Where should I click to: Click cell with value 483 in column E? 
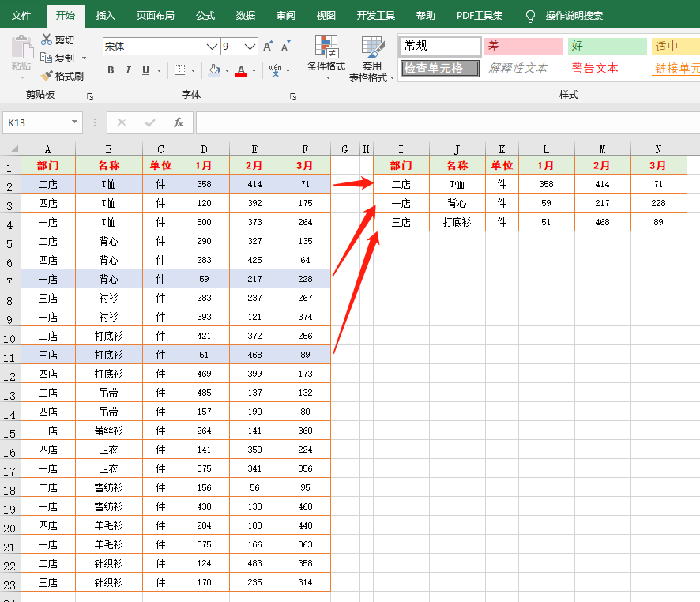pos(254,563)
